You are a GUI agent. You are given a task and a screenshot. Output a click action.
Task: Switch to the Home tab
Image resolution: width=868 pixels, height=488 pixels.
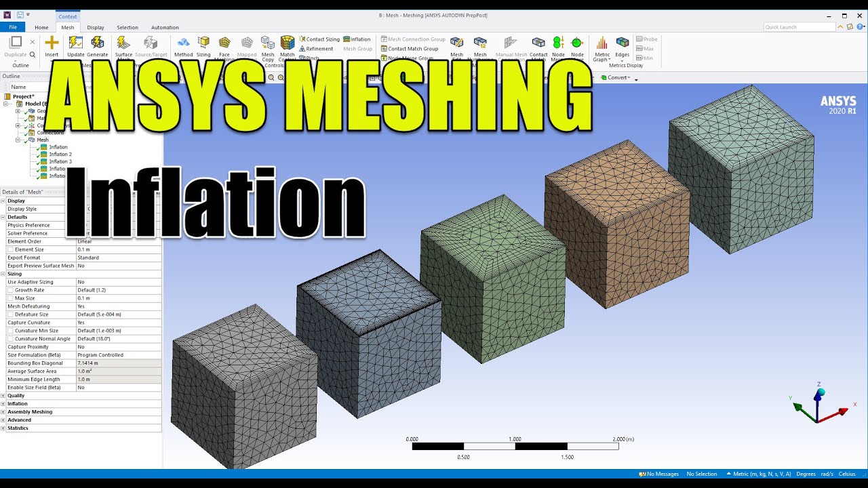41,28
